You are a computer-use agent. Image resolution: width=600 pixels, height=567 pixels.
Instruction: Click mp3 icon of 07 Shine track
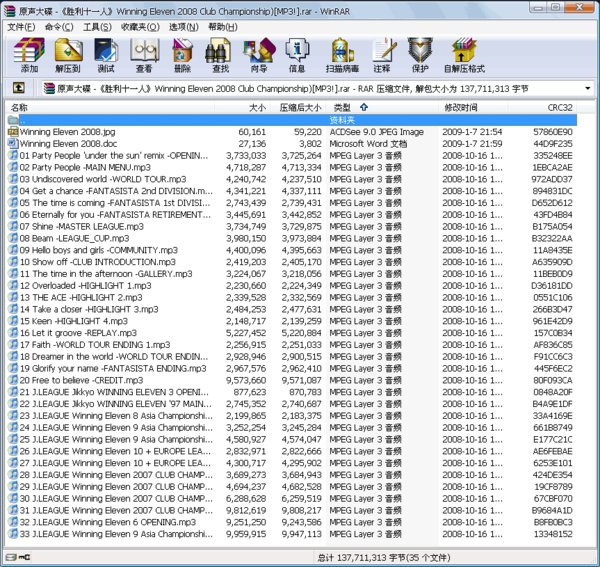(13, 226)
